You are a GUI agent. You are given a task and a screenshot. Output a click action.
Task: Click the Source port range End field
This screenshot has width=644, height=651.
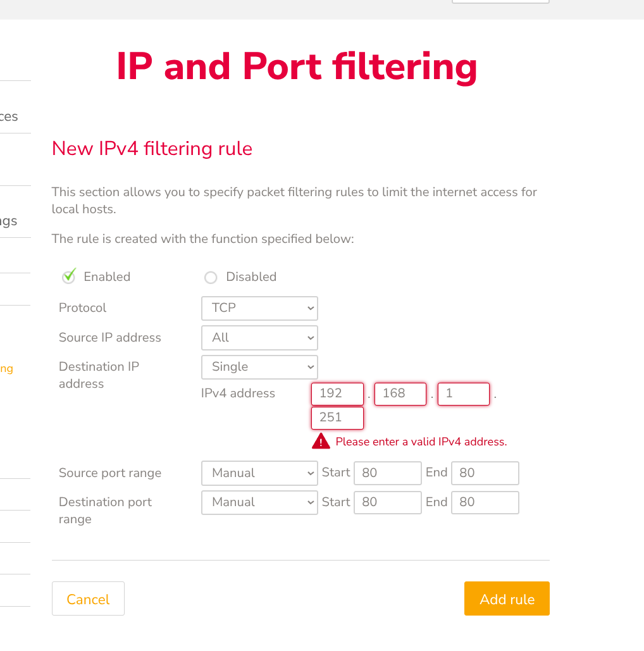(485, 473)
